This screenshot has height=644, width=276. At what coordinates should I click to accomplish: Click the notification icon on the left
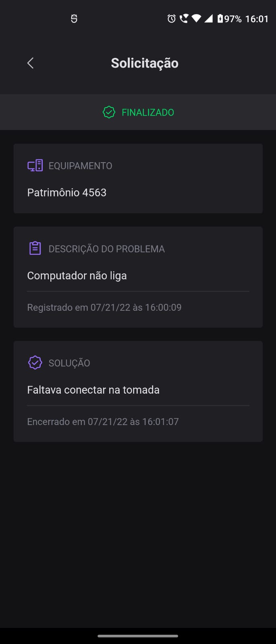(74, 18)
